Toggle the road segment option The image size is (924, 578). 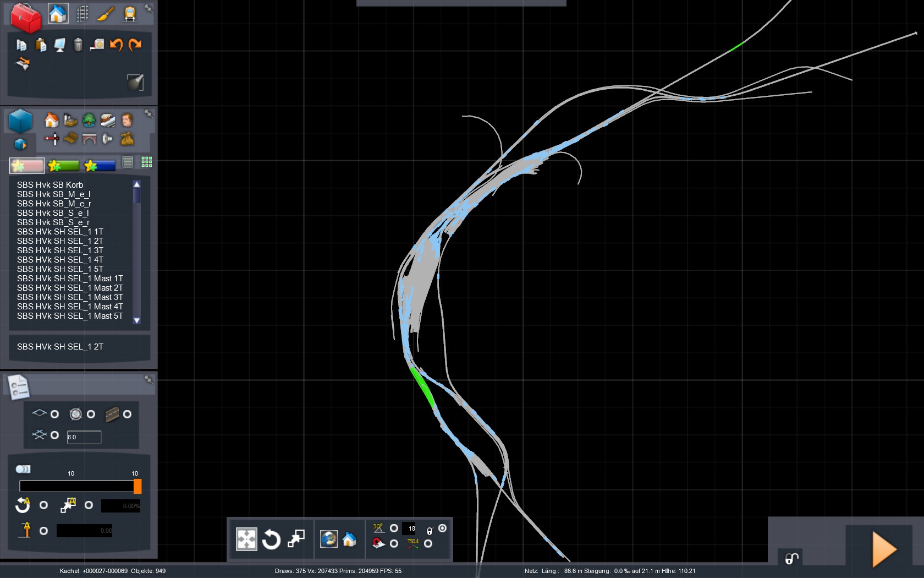[x=127, y=414]
